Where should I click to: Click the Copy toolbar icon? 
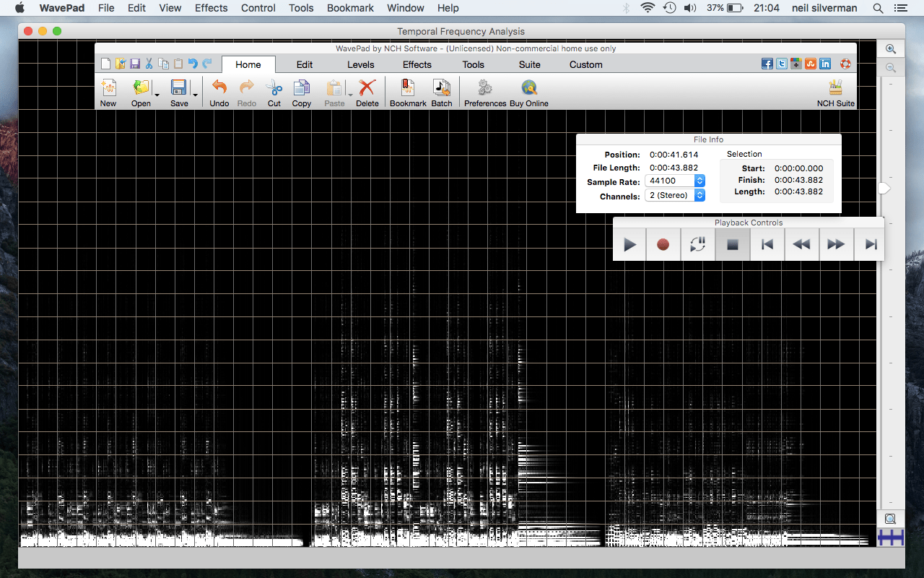(x=301, y=89)
